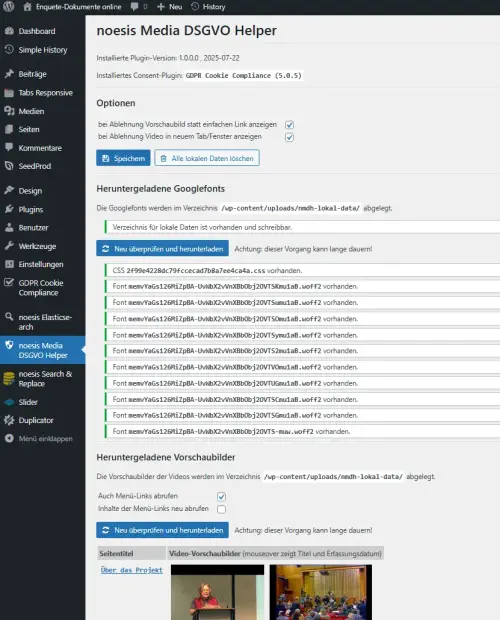
Task: Click the CSS 2f99e4228dc79fccecad7b8a7ee4ca4a.css line
Action: 302,270
